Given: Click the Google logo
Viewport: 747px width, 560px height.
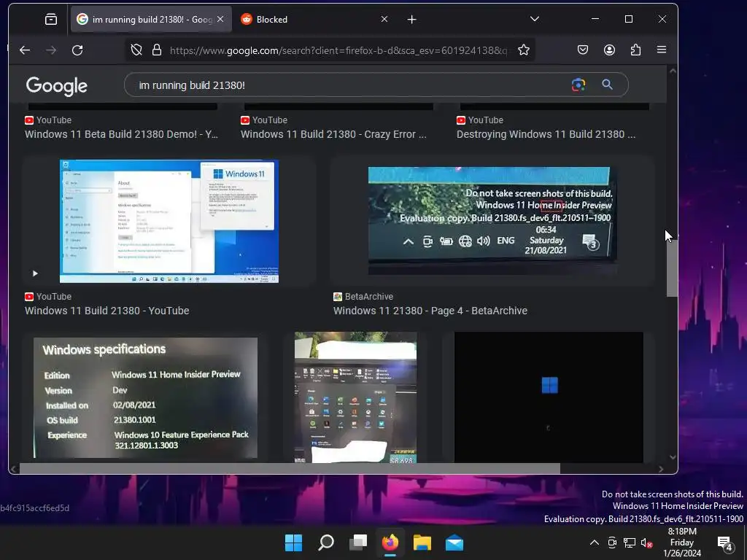Looking at the screenshot, I should click(57, 86).
